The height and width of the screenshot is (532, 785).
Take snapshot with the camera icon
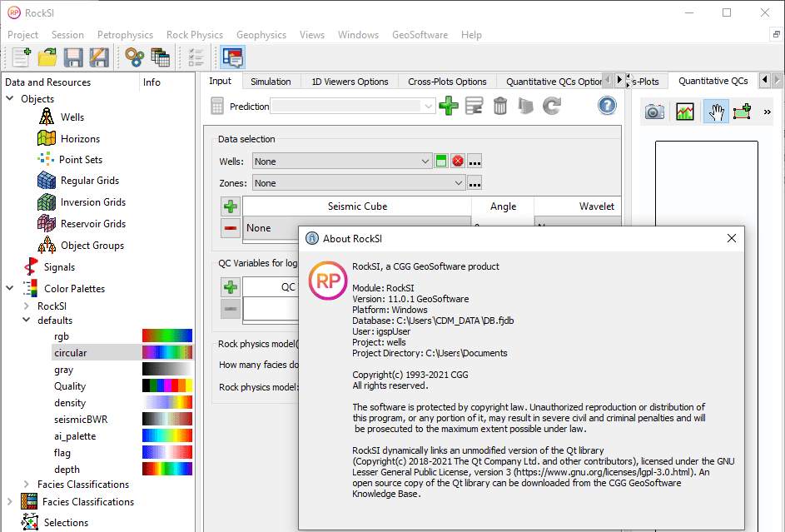coord(654,112)
